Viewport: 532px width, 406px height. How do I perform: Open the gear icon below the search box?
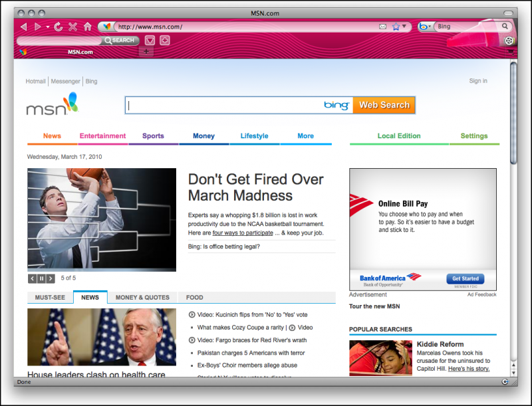509,41
